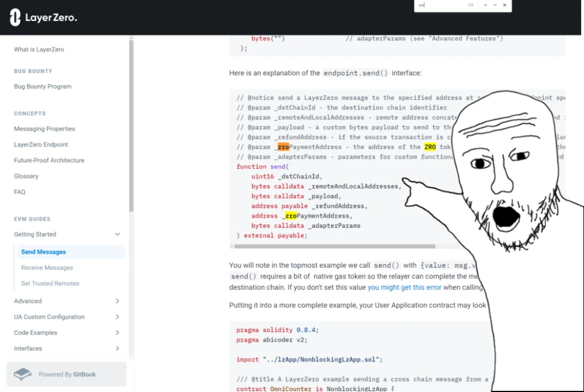This screenshot has width=584, height=392.
Task: Click the horizontal code block scrollbar
Action: tap(335, 246)
